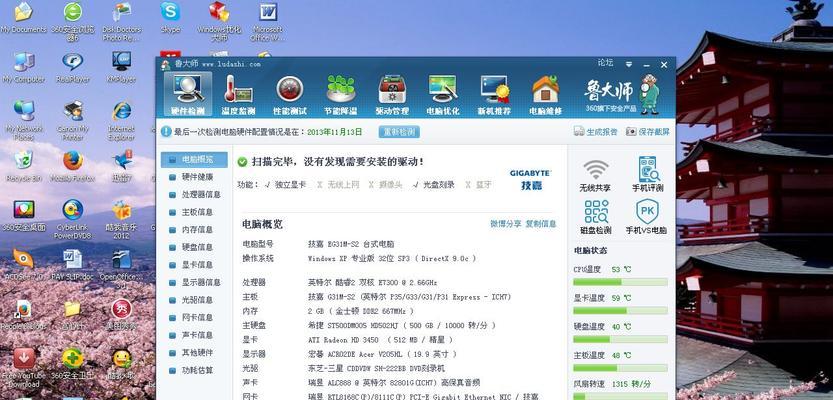The image size is (833, 400).
Task: Select 显卡信息 in the sidebar
Action: pyautogui.click(x=194, y=265)
